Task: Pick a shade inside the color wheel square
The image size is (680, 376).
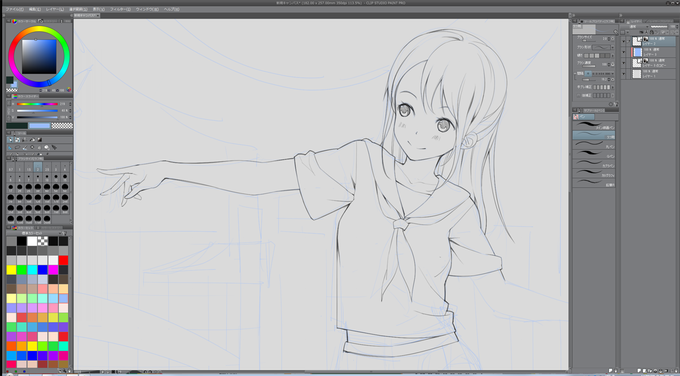Action: click(39, 56)
